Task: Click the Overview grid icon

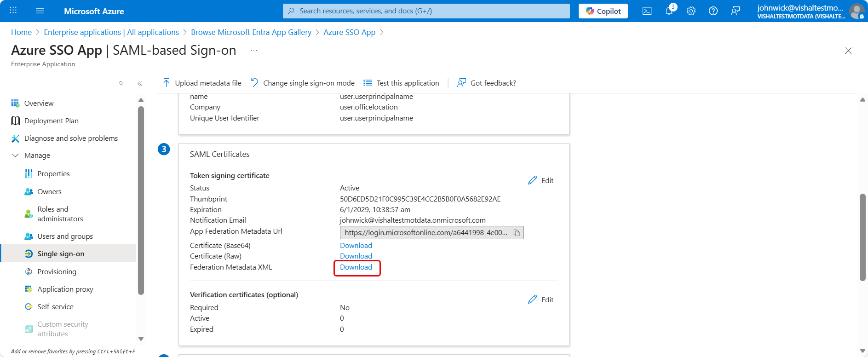Action: [15, 103]
